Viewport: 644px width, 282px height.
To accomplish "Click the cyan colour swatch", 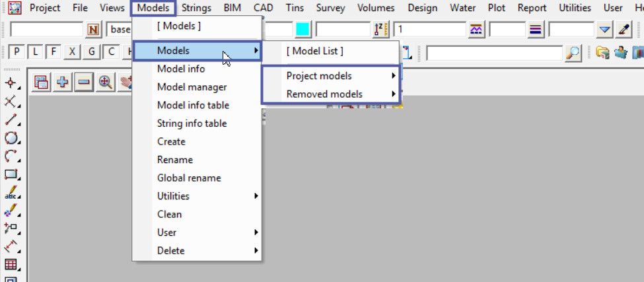I will point(303,30).
